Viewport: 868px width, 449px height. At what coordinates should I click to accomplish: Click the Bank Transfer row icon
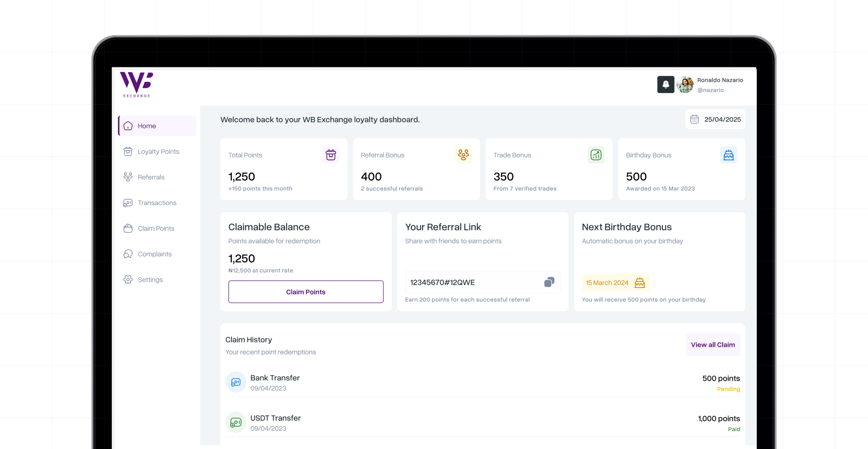tap(236, 382)
